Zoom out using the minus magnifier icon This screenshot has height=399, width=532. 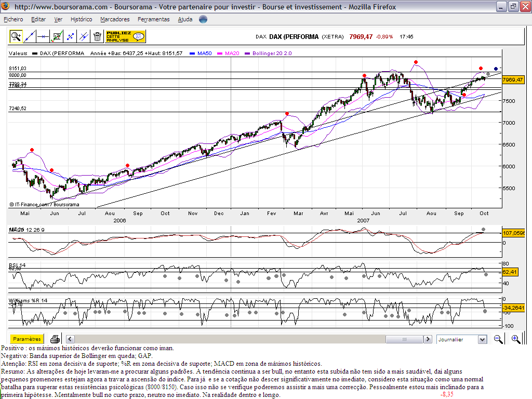point(498,339)
